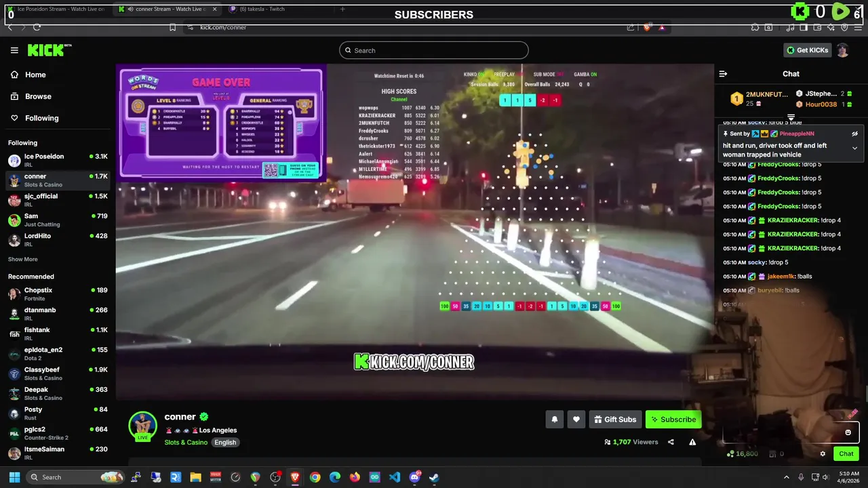Click the bookmark icon in address bar
This screenshot has height=488, width=868.
173,27
